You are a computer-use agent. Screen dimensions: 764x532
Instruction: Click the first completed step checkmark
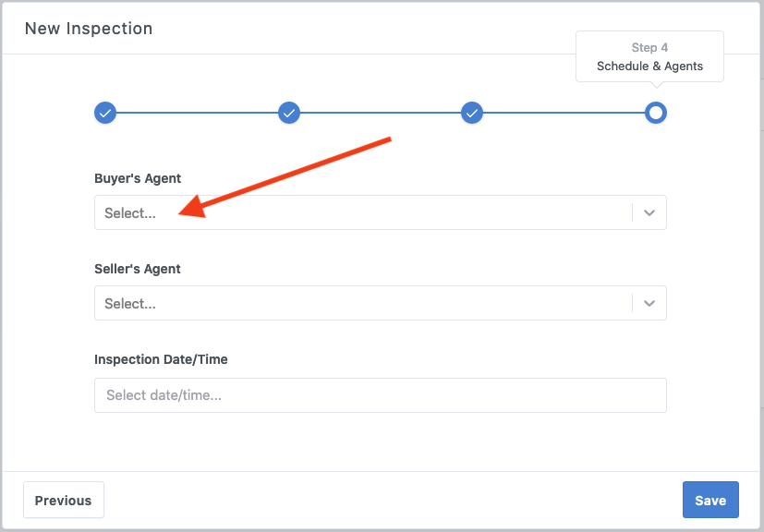tap(105, 113)
